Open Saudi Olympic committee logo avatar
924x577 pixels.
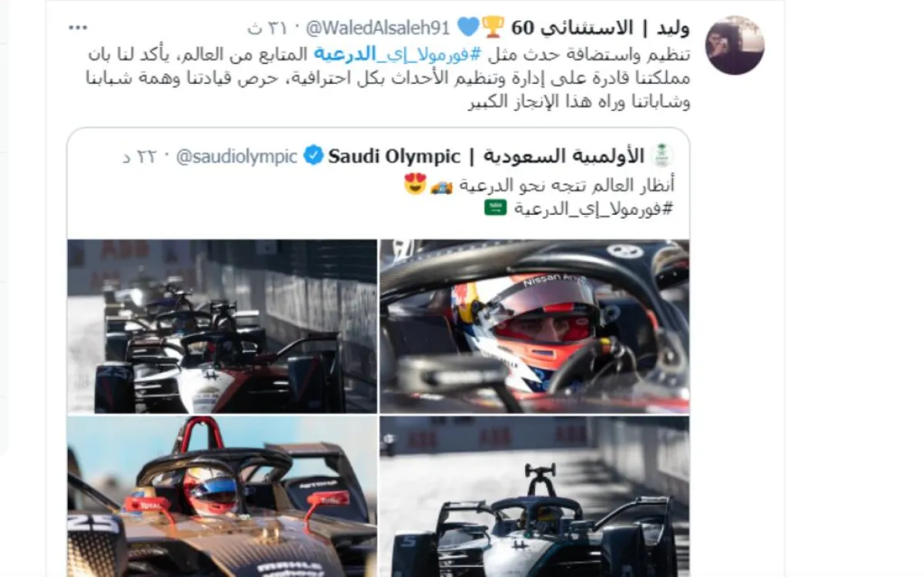tap(663, 156)
